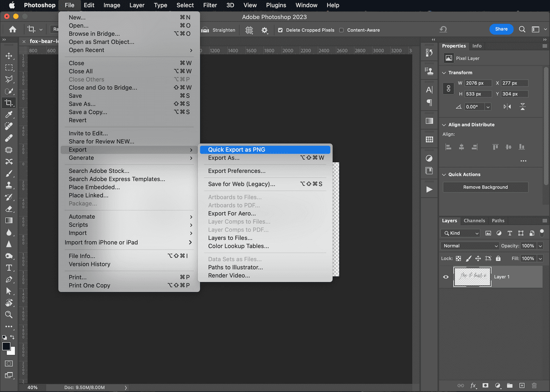550x392 pixels.
Task: Uncheck Delete Cropped Pixels checkbox
Action: tap(280, 30)
